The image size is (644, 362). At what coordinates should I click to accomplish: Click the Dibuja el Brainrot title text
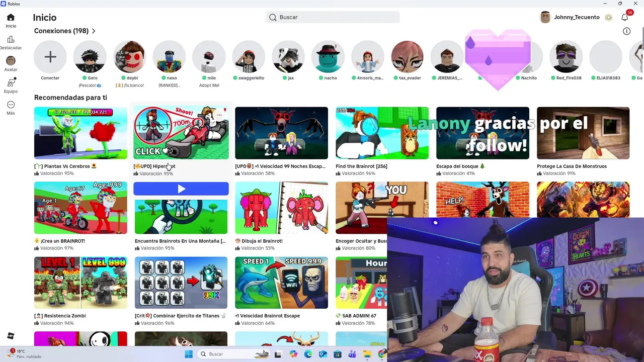(x=259, y=241)
